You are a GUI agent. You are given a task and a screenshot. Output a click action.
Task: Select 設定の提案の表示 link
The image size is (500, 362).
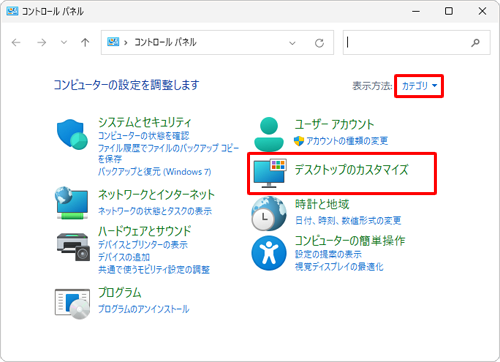[x=328, y=254]
